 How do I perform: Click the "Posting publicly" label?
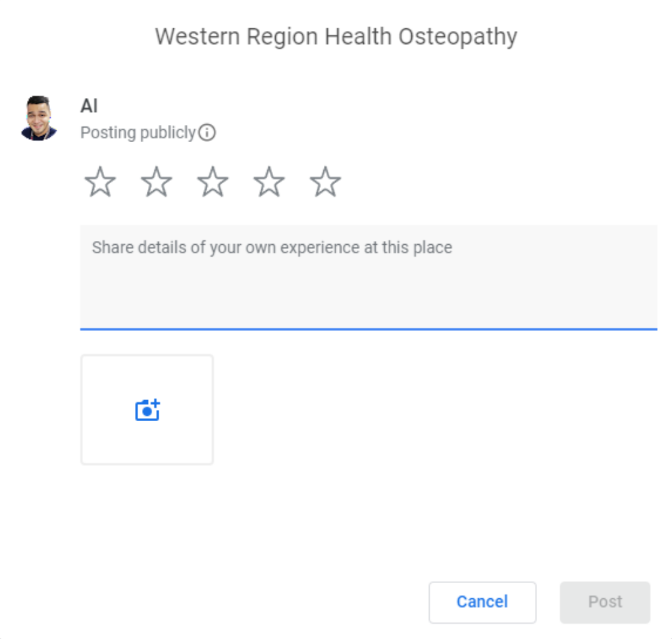138,133
